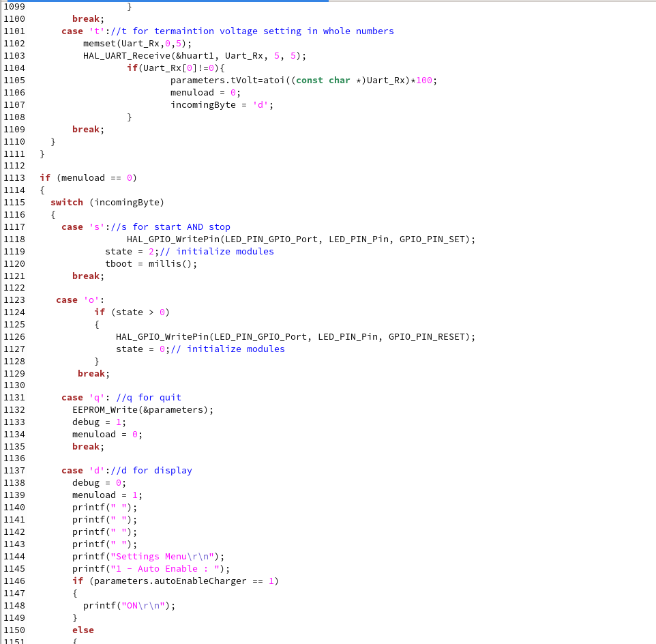Click the blue progress bar at top
Viewport: 656px width, 644px height.
point(164,1)
